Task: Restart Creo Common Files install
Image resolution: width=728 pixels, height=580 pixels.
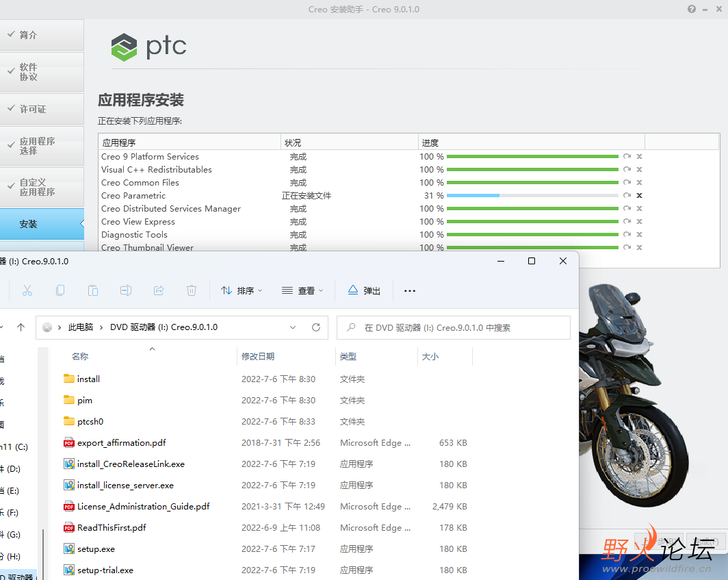Action: [627, 183]
